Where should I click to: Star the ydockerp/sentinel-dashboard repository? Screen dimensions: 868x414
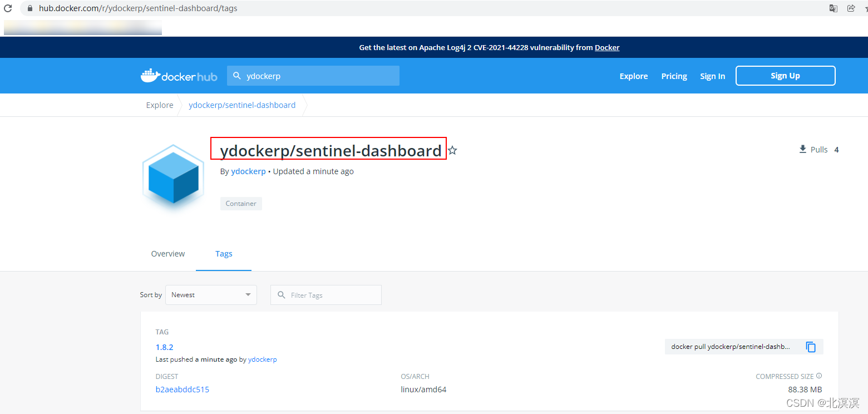point(452,150)
